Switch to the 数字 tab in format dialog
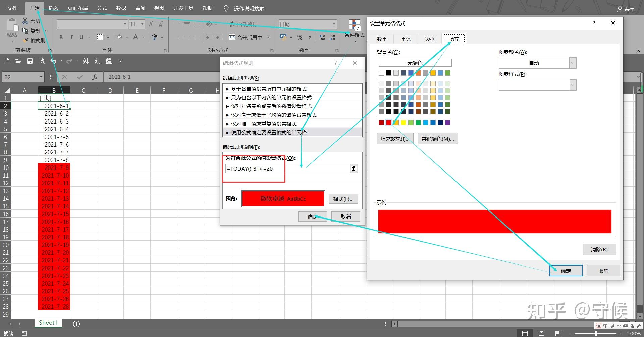This screenshot has height=337, width=644. point(382,39)
